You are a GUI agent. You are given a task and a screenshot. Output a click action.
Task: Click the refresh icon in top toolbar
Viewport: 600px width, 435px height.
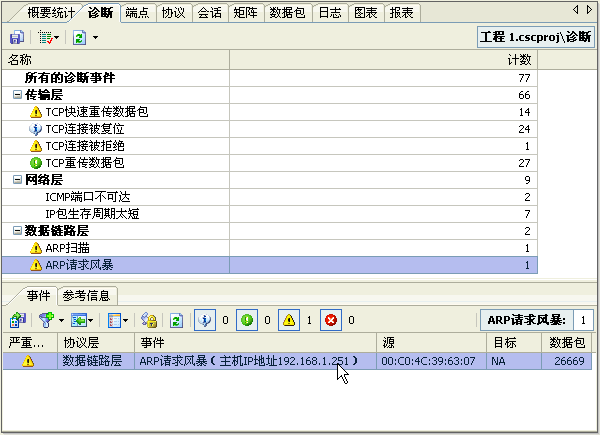point(79,37)
